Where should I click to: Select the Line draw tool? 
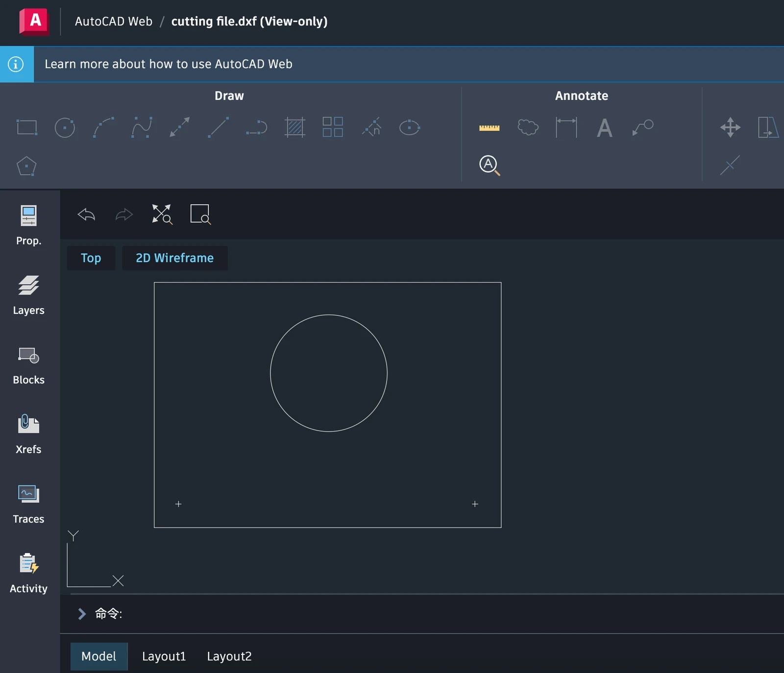click(218, 127)
